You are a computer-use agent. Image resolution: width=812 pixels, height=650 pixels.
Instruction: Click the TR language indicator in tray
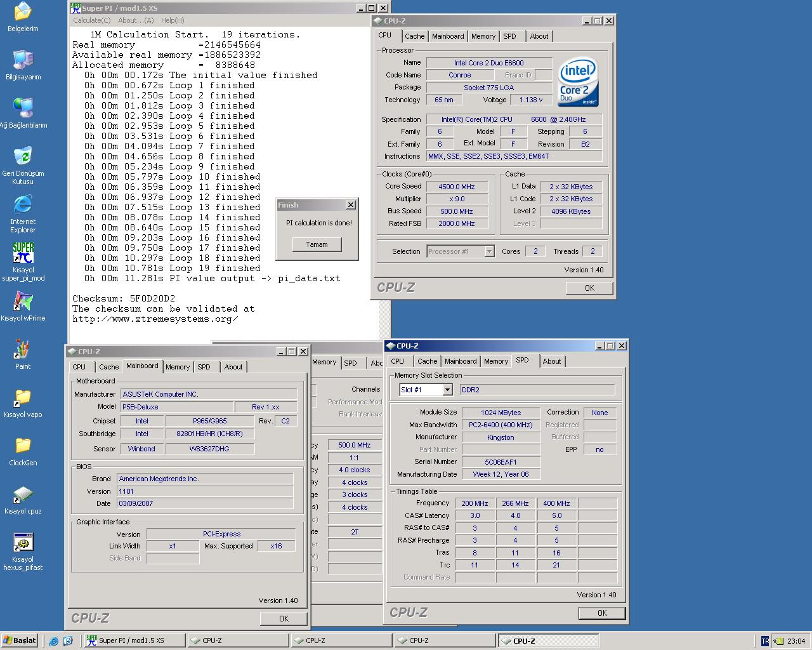(765, 641)
